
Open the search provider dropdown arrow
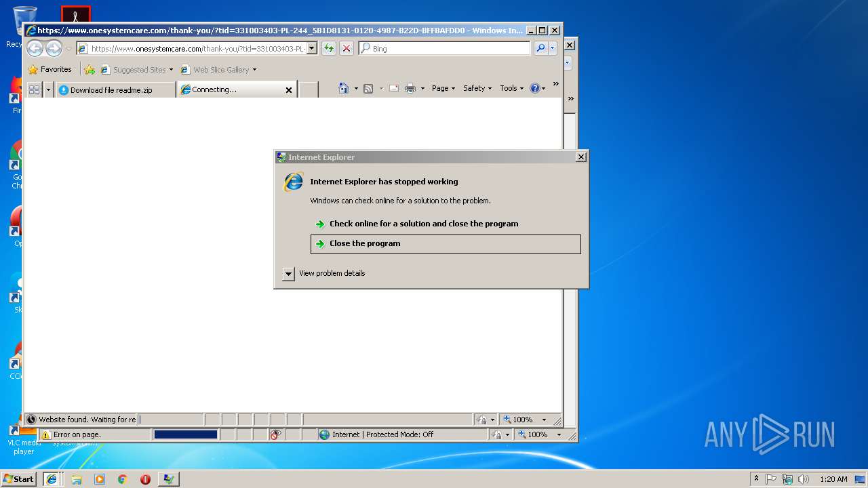click(553, 48)
